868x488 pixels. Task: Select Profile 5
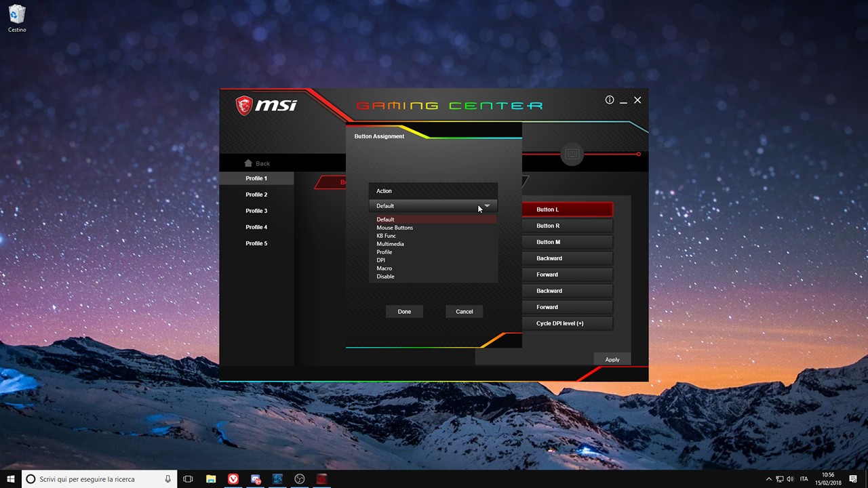tap(256, 243)
